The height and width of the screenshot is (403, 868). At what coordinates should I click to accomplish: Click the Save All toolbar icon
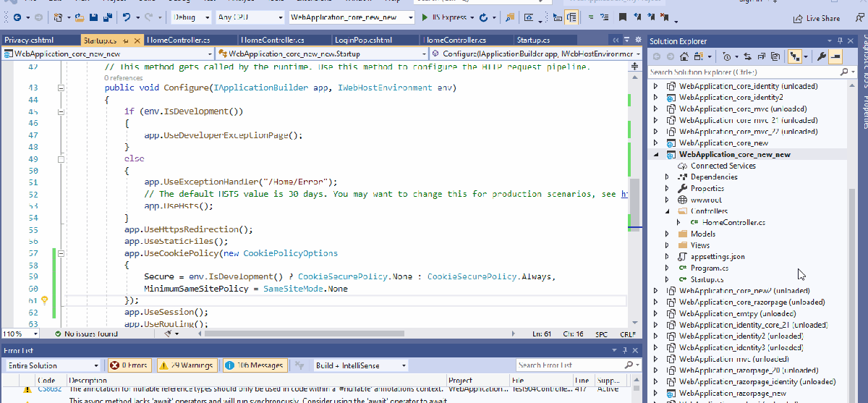point(107,17)
